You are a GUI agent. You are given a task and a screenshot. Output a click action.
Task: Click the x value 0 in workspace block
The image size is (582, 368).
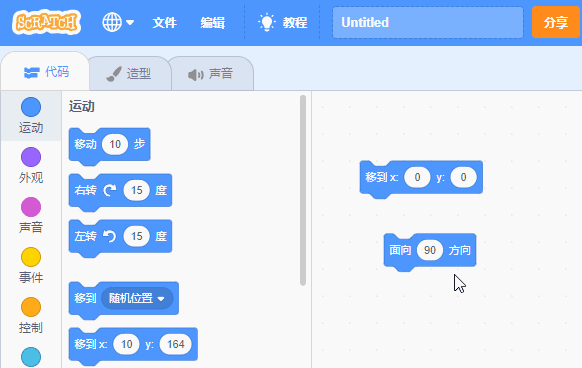click(x=417, y=177)
